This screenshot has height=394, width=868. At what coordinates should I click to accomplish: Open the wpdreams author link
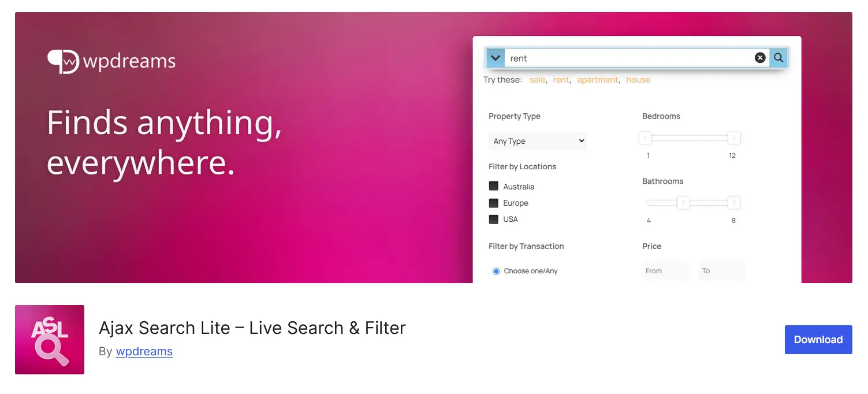tap(144, 351)
